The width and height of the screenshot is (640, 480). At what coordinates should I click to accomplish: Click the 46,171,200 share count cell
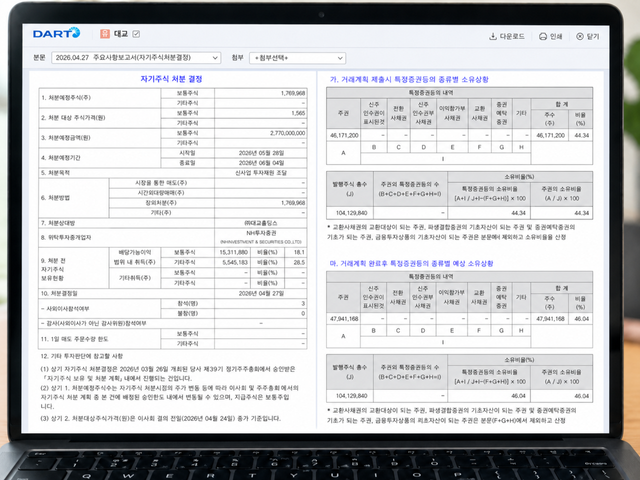tap(343, 132)
